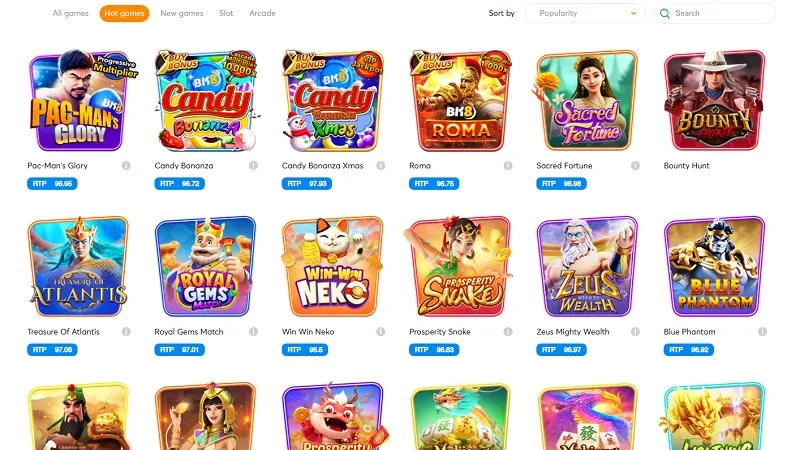Launch the Bounty Hunt game thumbnail
Viewport: 800px width, 450px height.
coord(714,101)
